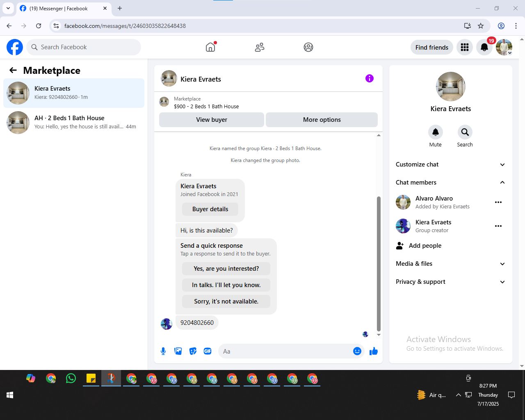Click the Find friends button
This screenshot has width=525, height=420.
[x=432, y=47]
